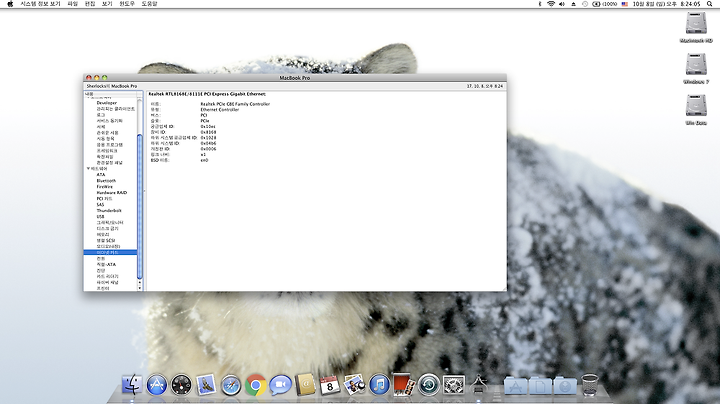Select Thunderbolt in the sidebar

click(x=109, y=210)
